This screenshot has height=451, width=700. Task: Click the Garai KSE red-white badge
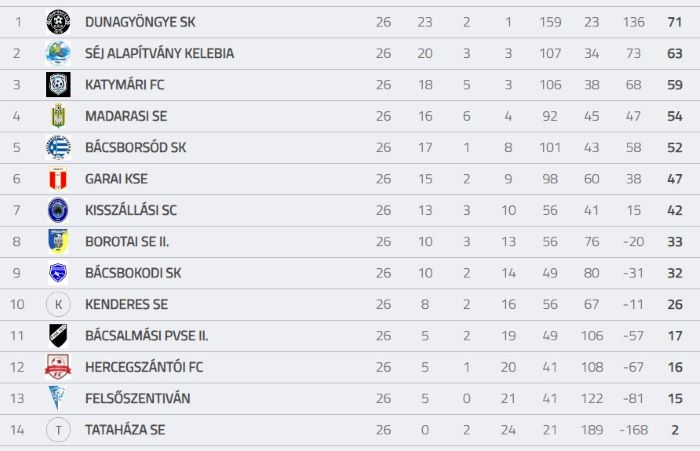tap(58, 179)
